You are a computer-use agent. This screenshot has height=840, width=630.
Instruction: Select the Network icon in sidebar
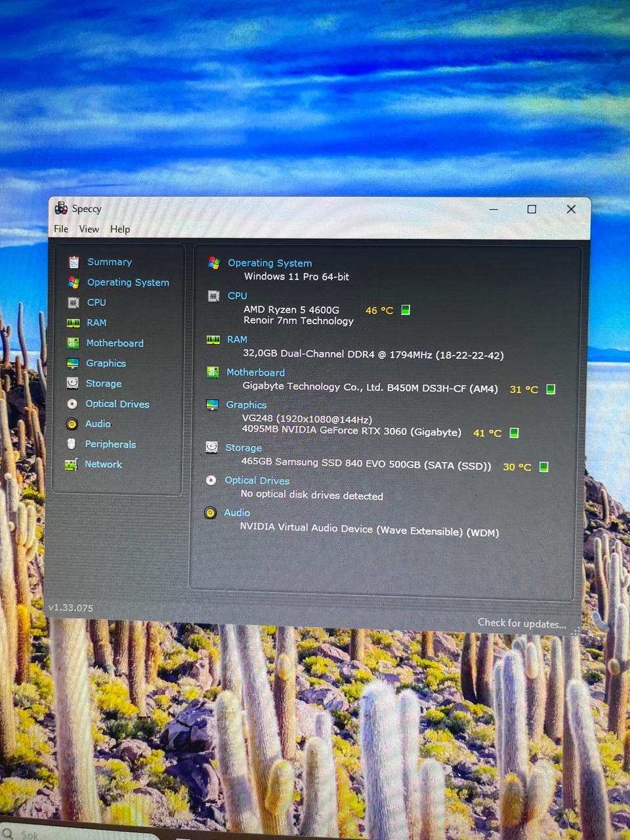[x=71, y=465]
